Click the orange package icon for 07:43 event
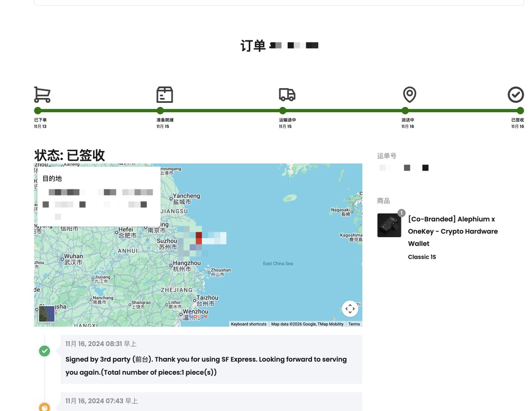This screenshot has width=532, height=411. point(44,407)
